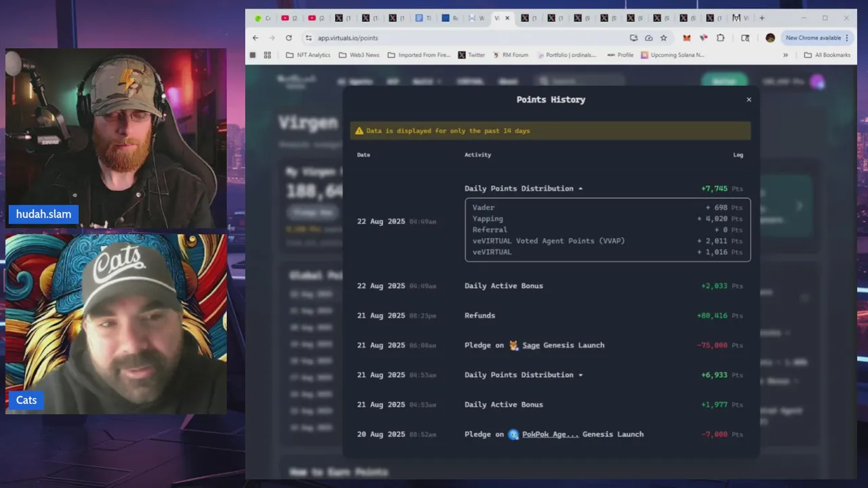The image size is (868, 488).
Task: Open the Upcoming Solana bookmark
Action: [x=673, y=55]
